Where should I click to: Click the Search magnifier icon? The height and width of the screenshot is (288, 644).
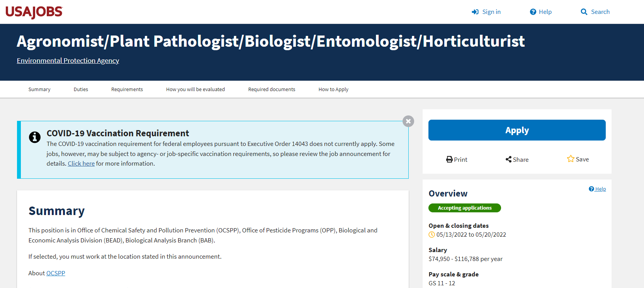coord(584,12)
